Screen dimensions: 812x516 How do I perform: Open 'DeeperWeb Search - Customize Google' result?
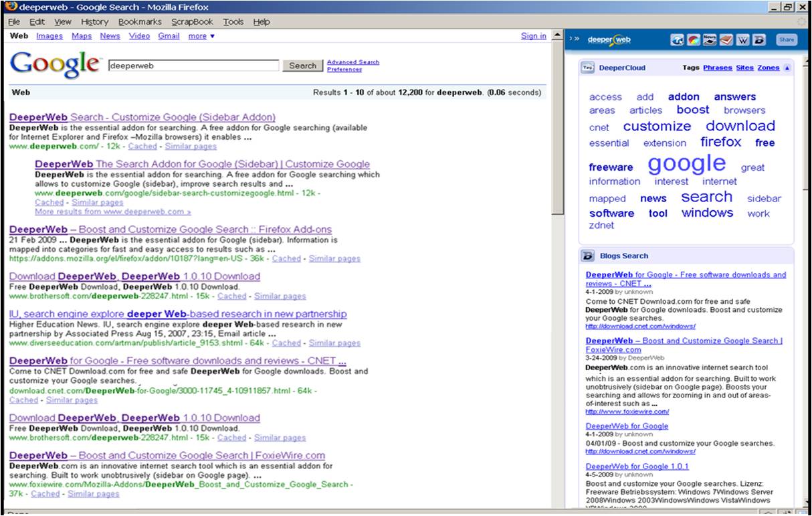pos(142,117)
